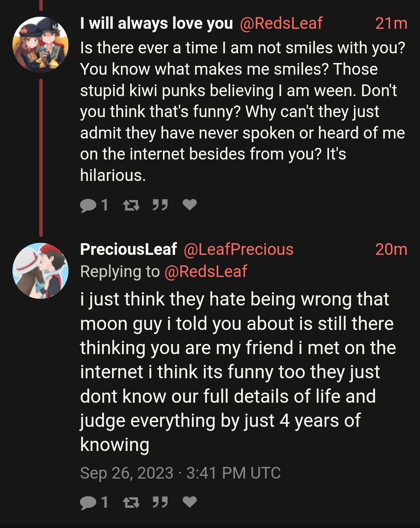Retweet the PreciousLeaf tweet

[x=131, y=503]
